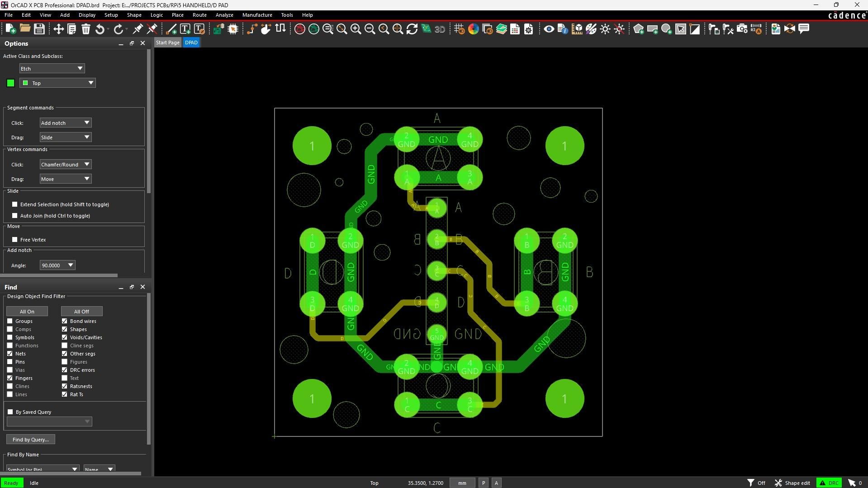Viewport: 868px width, 488px height.
Task: Open the Angle 90.0000 dropdown
Action: pyautogui.click(x=57, y=265)
